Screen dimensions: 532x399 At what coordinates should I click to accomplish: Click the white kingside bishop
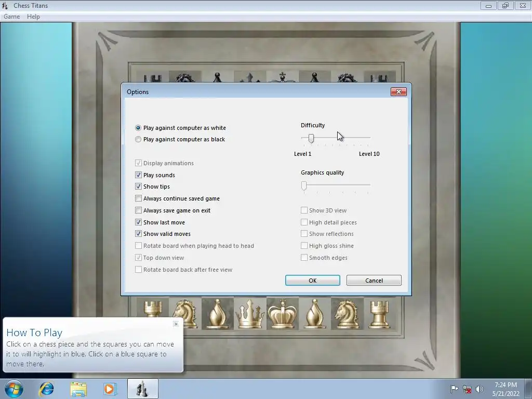(x=314, y=314)
